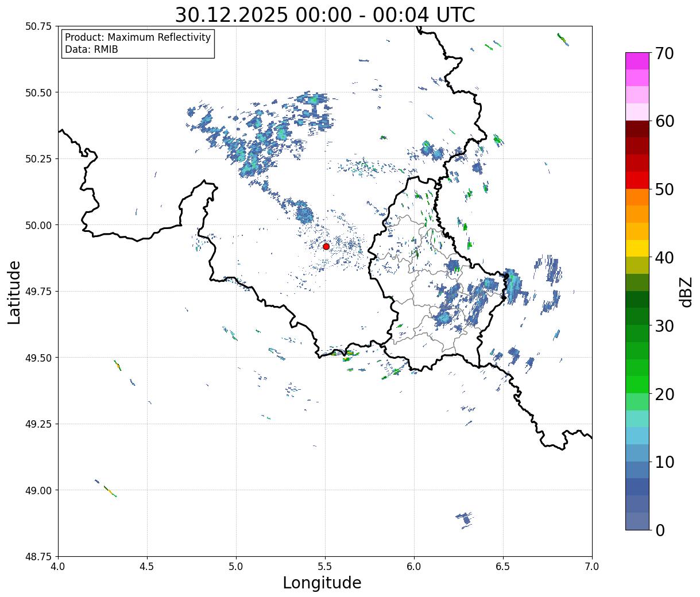The width and height of the screenshot is (700, 597).
Task: Click the colorbar tick label '40'
Action: click(664, 258)
